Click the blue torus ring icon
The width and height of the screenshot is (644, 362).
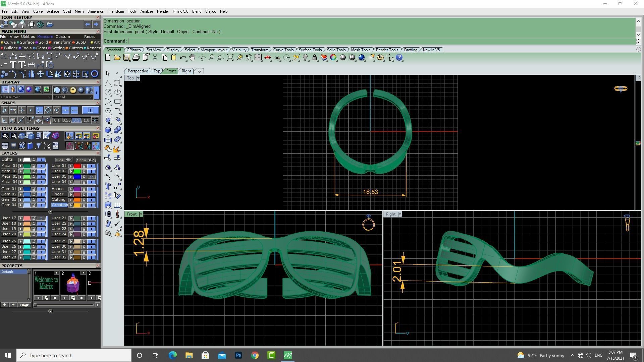click(x=95, y=74)
